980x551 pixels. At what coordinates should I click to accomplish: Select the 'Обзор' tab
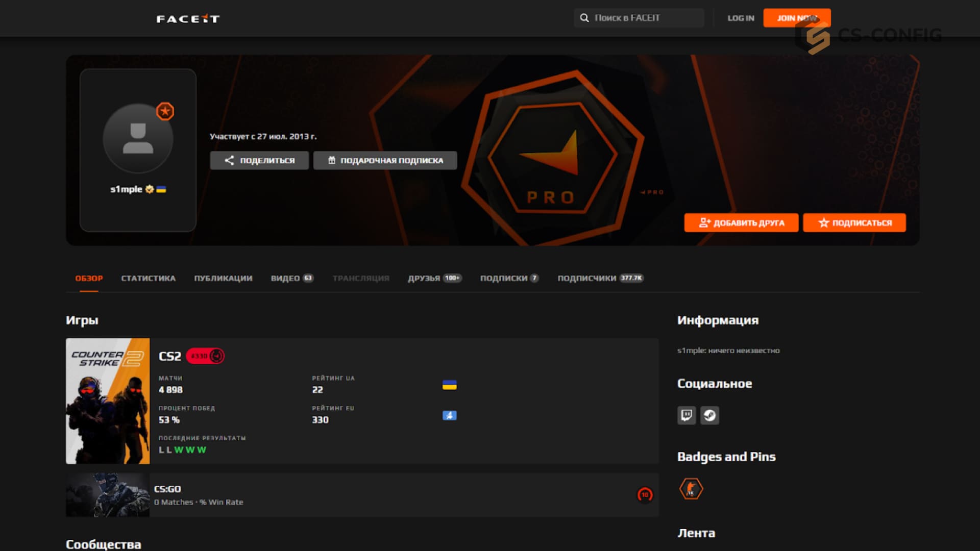point(89,278)
